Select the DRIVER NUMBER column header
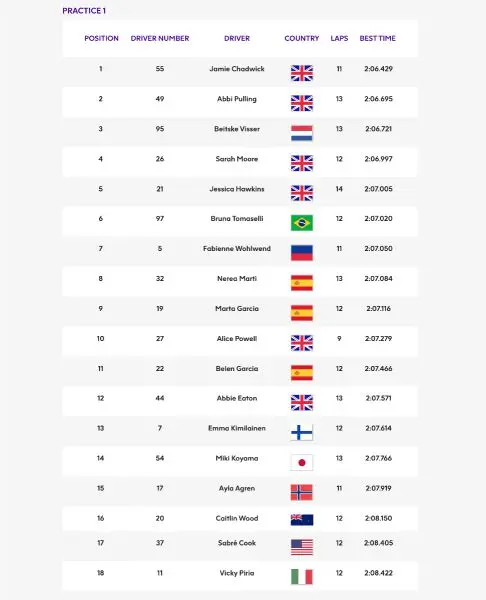The image size is (486, 600). point(160,38)
